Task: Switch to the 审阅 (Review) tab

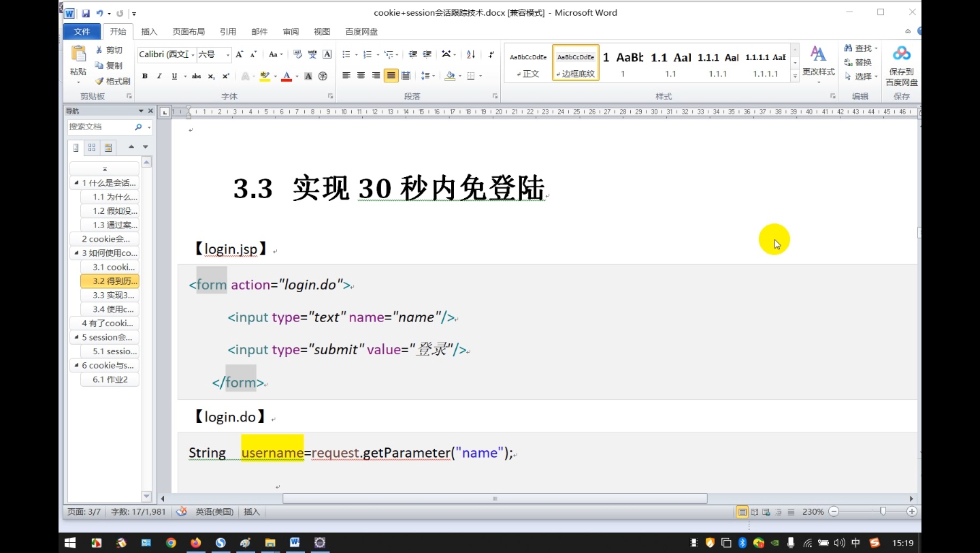Action: pyautogui.click(x=291, y=31)
